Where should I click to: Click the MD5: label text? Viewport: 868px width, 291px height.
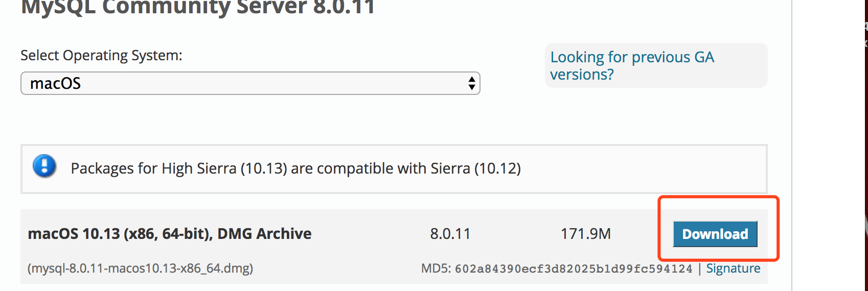tap(436, 269)
